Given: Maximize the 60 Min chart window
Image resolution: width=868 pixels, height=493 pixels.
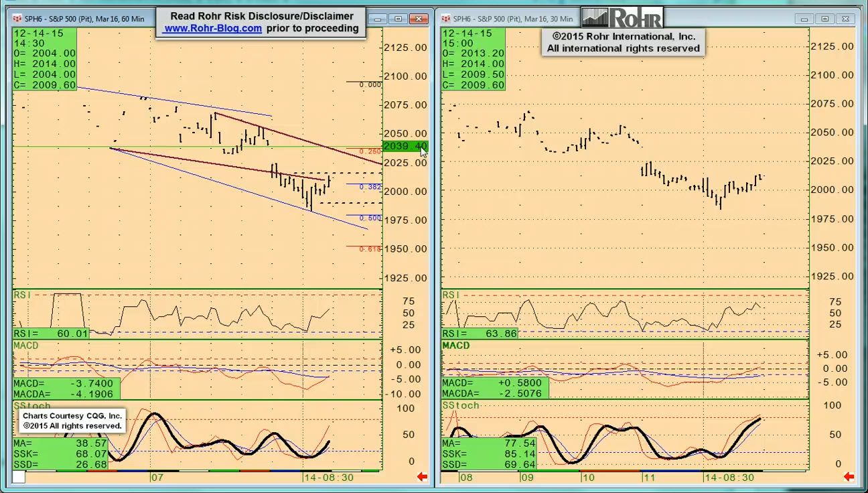Looking at the screenshot, I should [398, 19].
